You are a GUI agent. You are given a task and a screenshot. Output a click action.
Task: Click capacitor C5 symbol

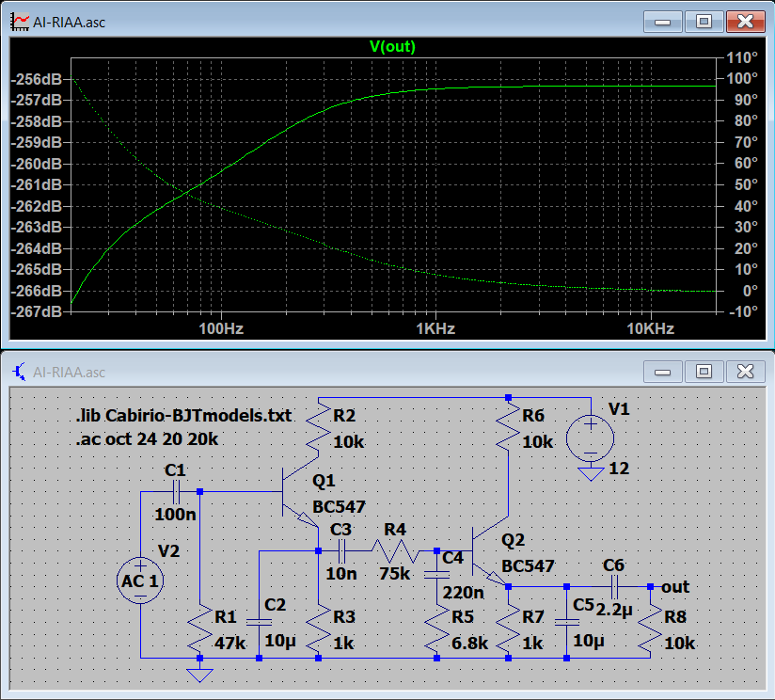pyautogui.click(x=567, y=622)
